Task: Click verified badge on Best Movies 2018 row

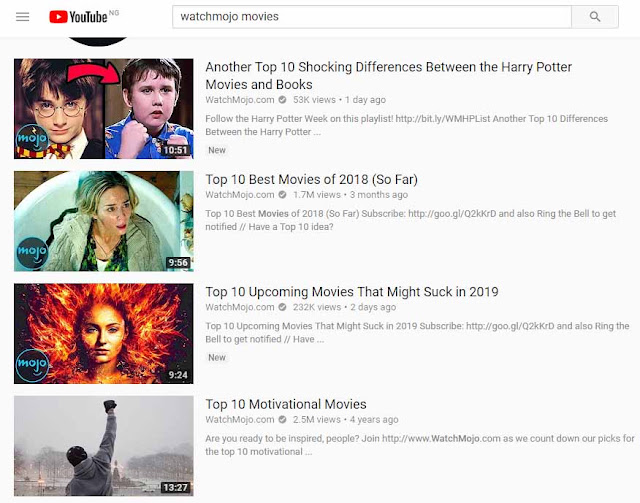Action: click(x=282, y=195)
